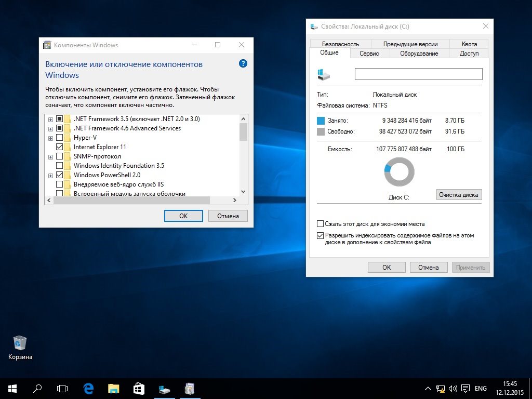Image resolution: width=532 pixels, height=399 pixels.
Task: Select the Общие tab
Action: (x=329, y=52)
